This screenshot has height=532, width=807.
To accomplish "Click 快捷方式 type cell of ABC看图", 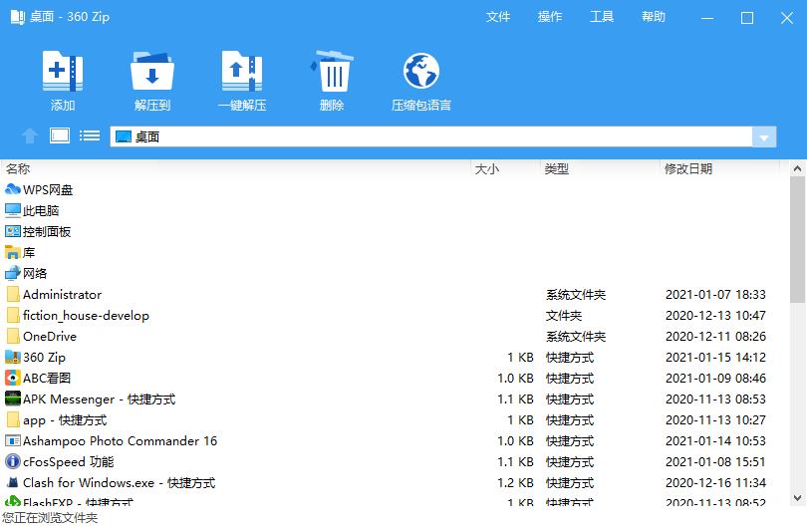I will tap(570, 379).
